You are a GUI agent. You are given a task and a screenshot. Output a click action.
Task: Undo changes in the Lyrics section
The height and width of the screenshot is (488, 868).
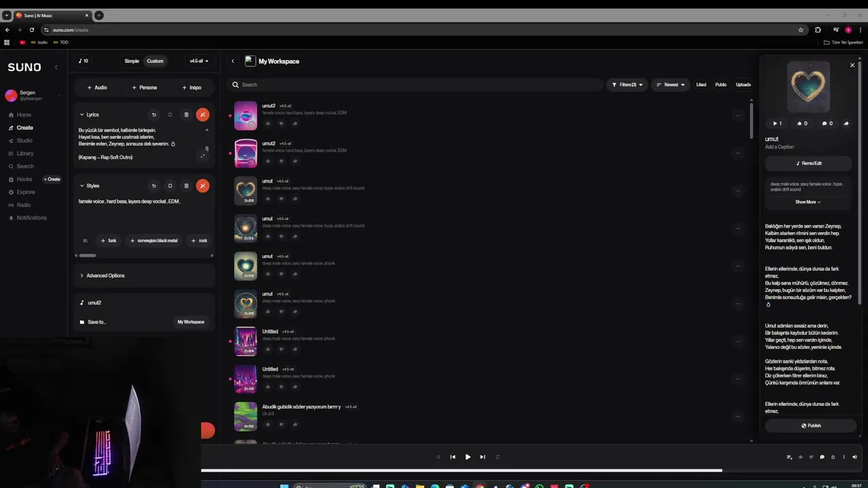point(153,115)
